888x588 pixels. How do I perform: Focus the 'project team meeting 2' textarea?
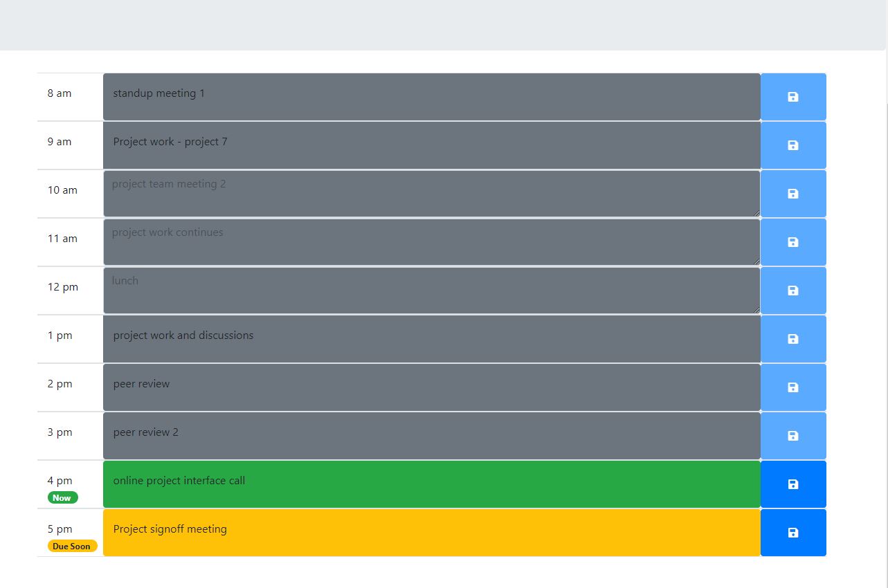pyautogui.click(x=432, y=194)
